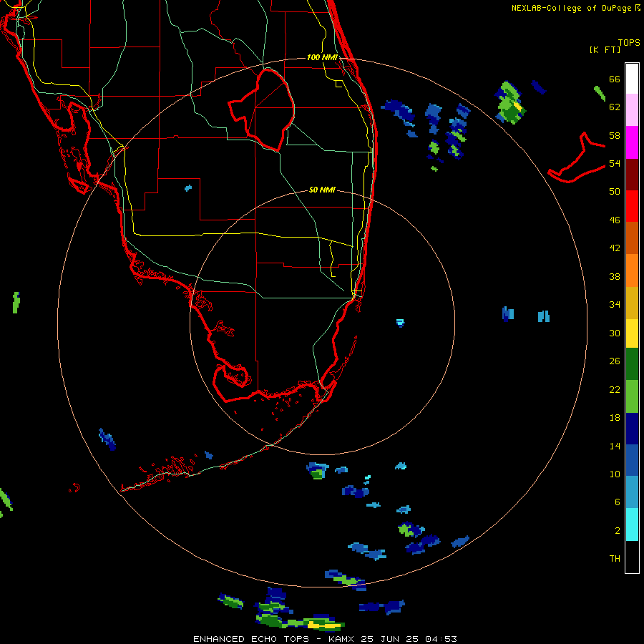Click the '62' legend value
Screen dimensions: 644x644
(615, 107)
